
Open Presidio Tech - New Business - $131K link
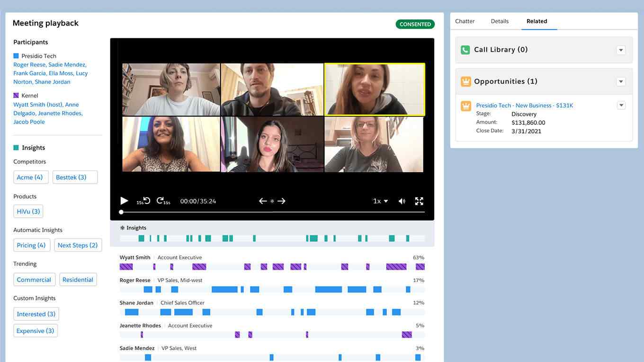[x=525, y=106]
